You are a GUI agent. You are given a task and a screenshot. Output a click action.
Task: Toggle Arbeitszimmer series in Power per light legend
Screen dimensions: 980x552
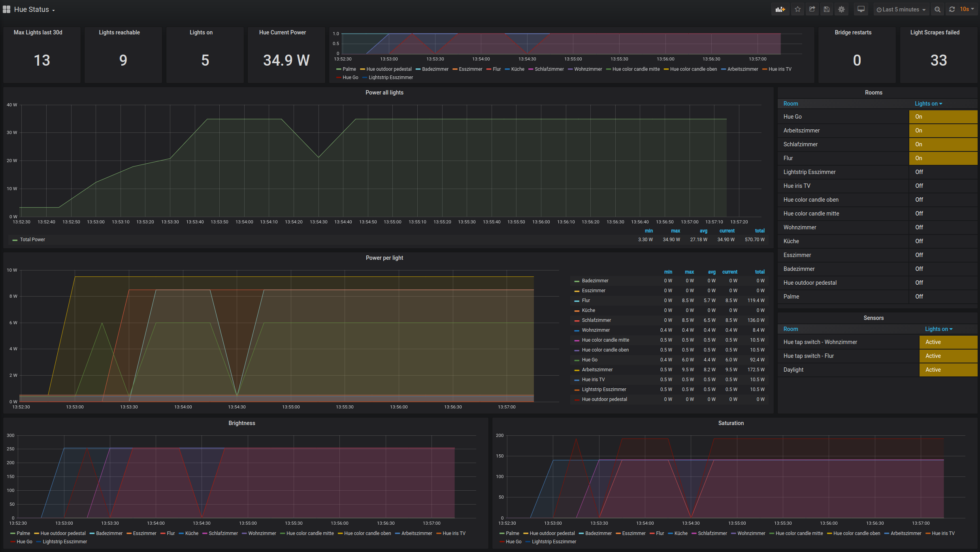[x=597, y=370]
